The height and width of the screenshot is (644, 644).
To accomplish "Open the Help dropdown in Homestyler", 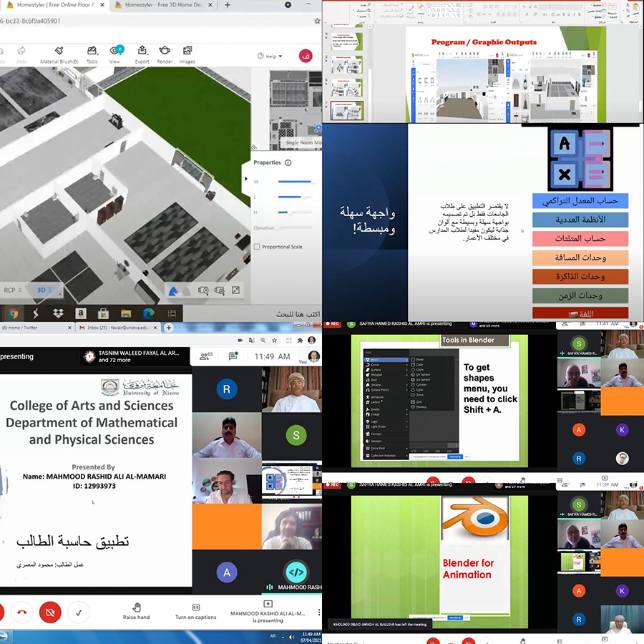I will [270, 57].
